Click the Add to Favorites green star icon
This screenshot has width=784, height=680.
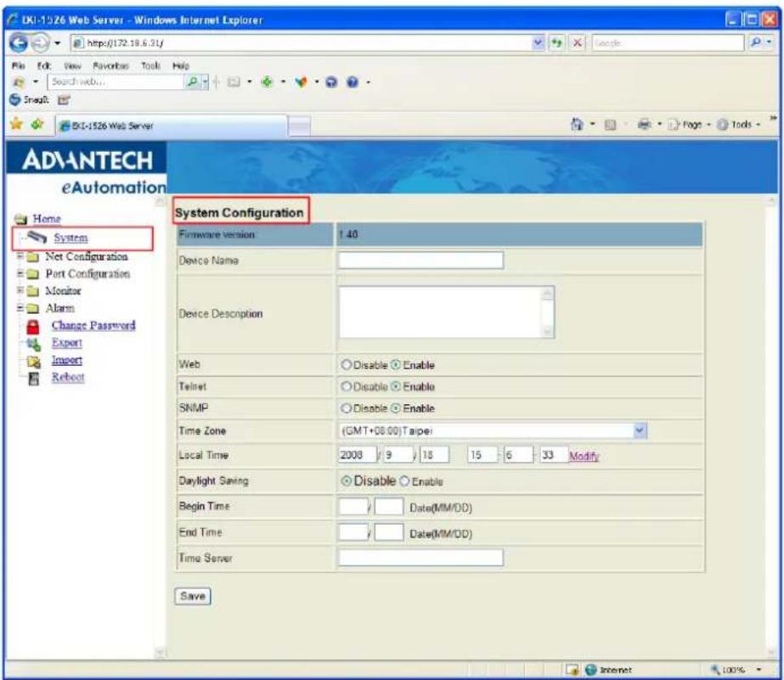coord(37,124)
